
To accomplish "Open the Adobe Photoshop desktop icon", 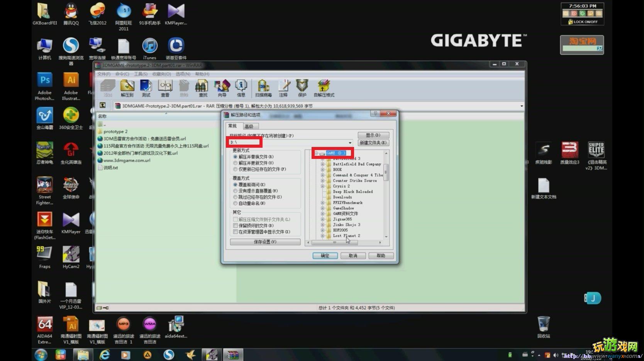I will [45, 86].
